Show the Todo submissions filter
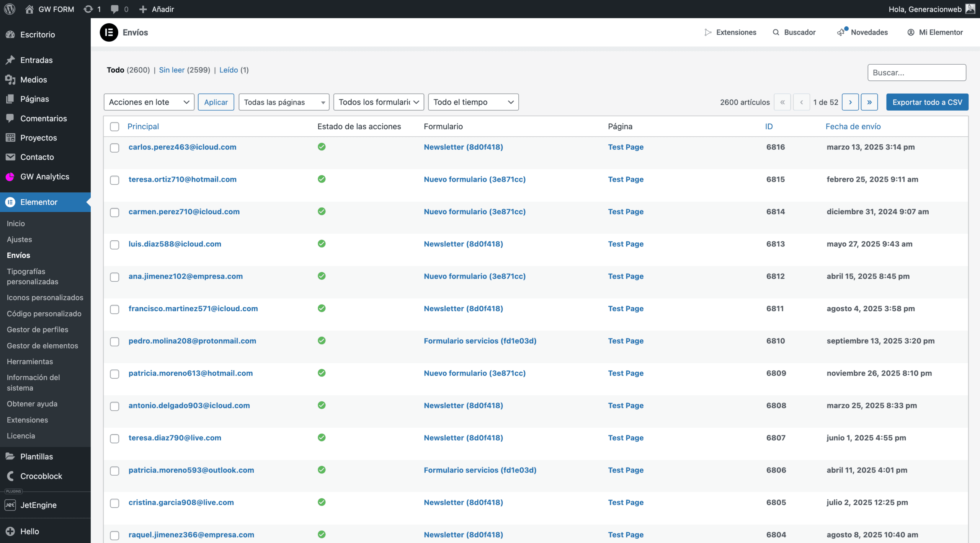Image resolution: width=980 pixels, height=543 pixels. coord(115,70)
